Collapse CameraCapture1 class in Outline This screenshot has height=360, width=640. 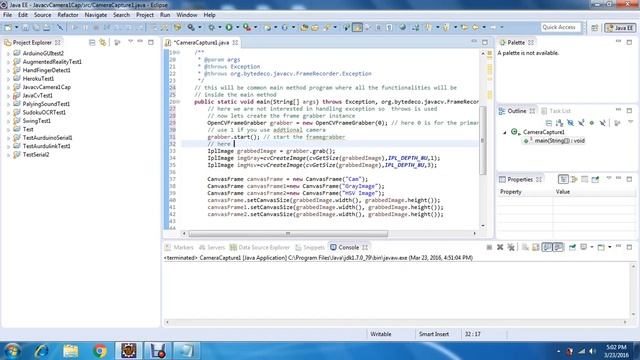coord(504,132)
